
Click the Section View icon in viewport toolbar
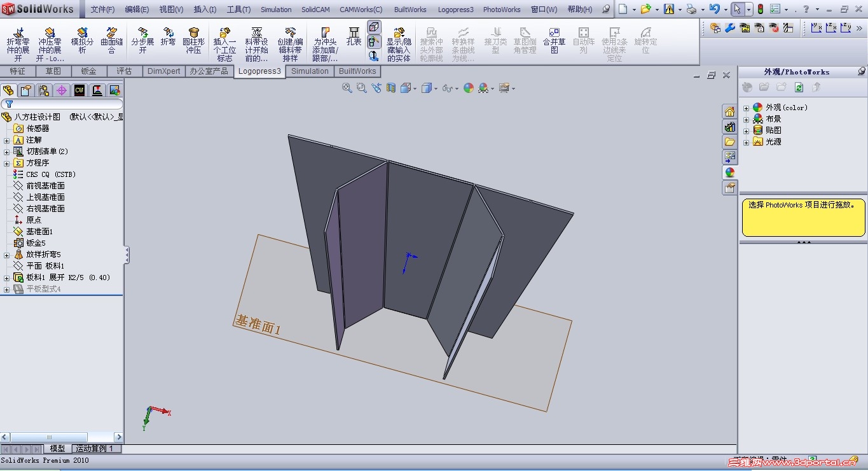[x=391, y=88]
